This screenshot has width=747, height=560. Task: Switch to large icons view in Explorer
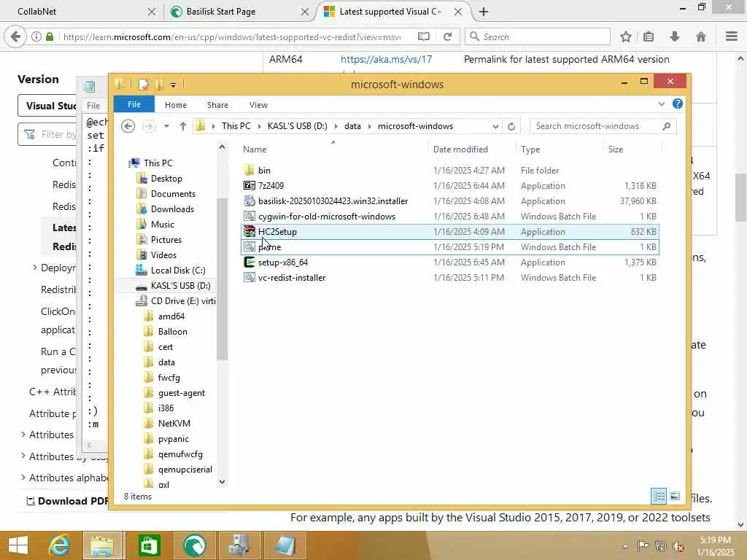[x=675, y=496]
